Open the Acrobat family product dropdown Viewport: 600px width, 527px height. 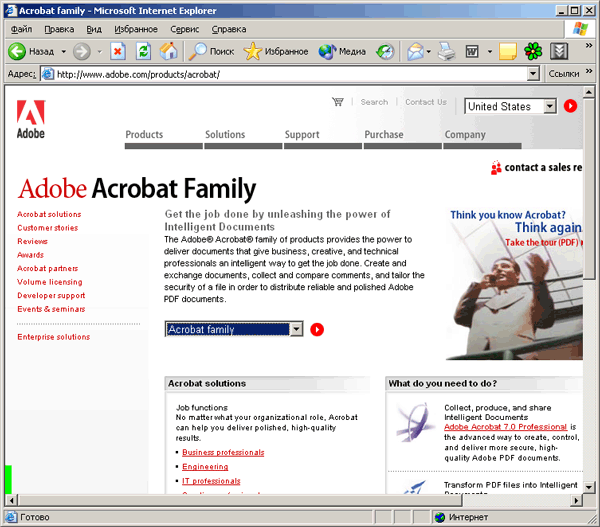point(296,329)
